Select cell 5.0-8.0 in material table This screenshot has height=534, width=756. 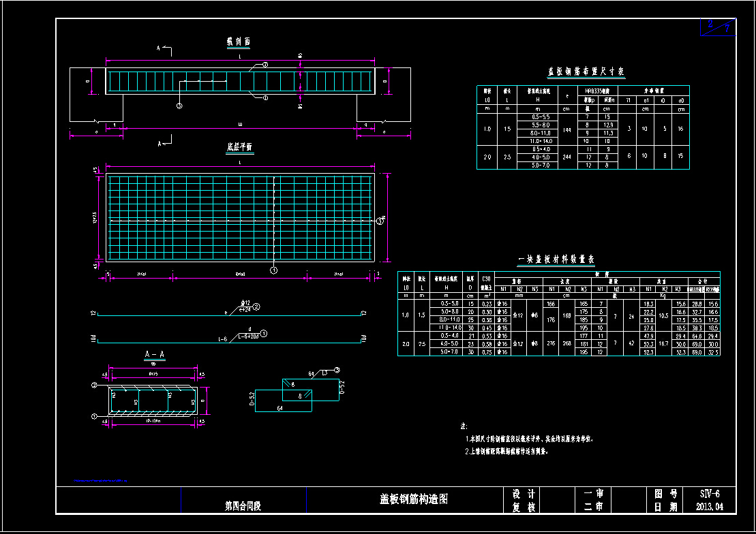coord(449,312)
